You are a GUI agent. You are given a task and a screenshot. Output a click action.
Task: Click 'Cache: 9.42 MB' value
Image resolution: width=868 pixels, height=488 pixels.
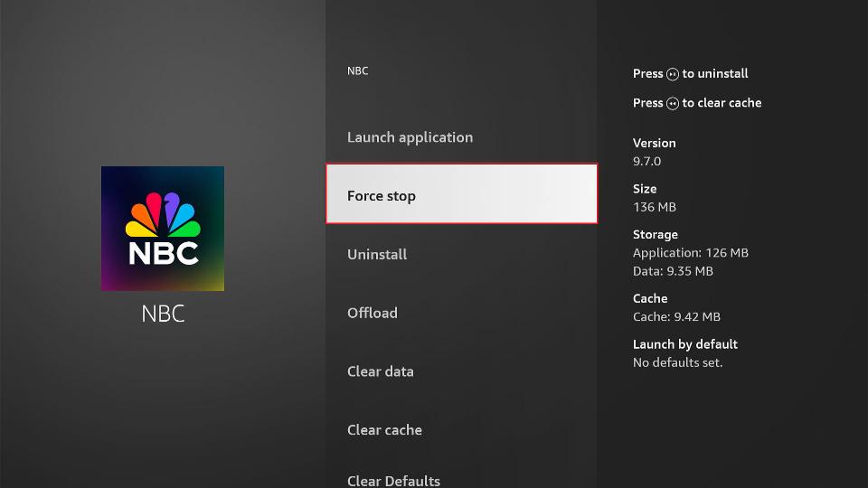[676, 316]
